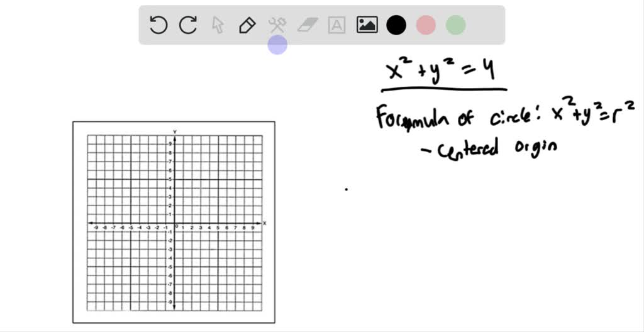Click the redo arrow icon
Screen dimensions: 644x332
pos(188,25)
